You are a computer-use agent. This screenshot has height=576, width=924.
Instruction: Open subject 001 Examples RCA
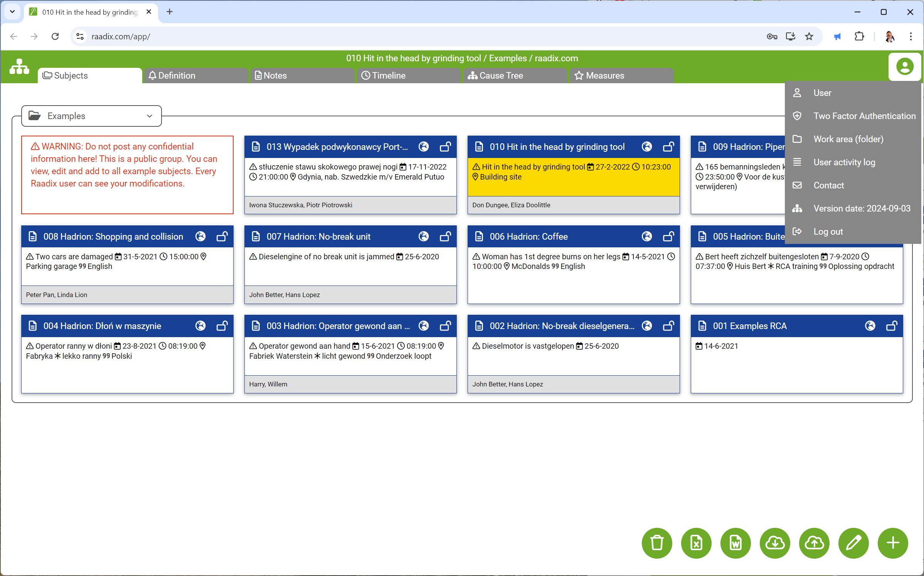point(794,326)
